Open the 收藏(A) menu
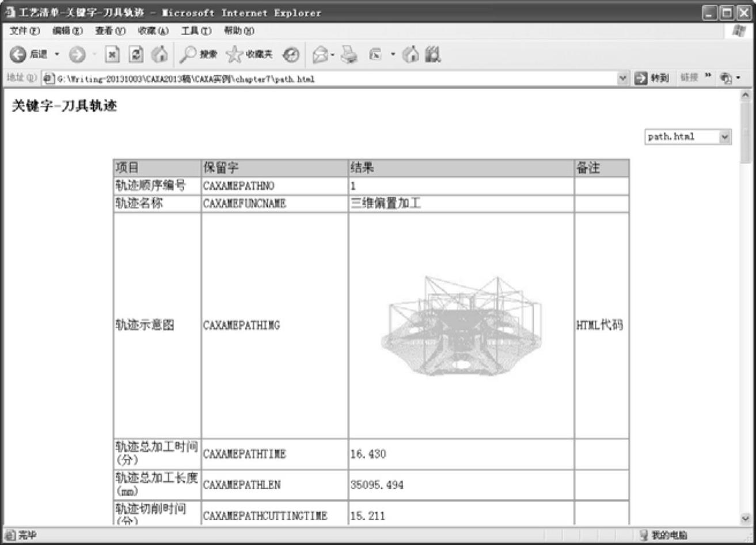This screenshot has width=756, height=545. click(x=153, y=31)
